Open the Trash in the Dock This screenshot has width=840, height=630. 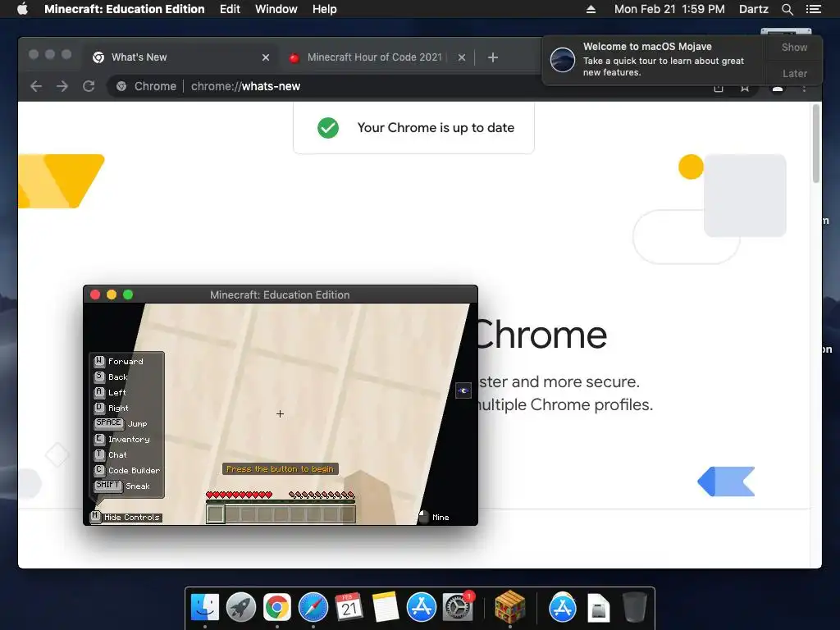[635, 607]
